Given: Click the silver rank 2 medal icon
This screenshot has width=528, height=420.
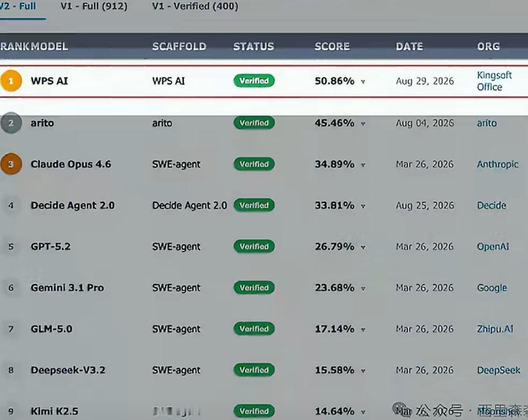Looking at the screenshot, I should point(11,123).
